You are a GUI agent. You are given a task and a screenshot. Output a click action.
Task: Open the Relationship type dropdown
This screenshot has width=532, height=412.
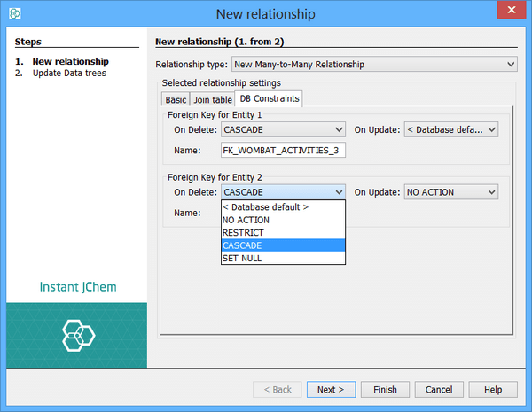coord(373,65)
